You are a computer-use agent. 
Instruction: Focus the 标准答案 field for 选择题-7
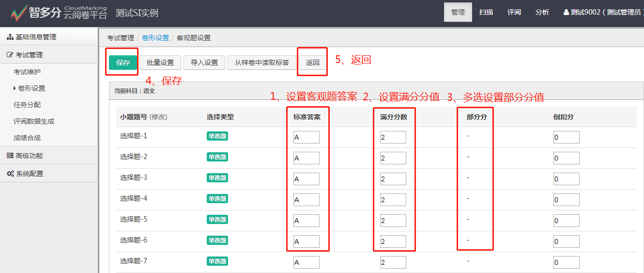tap(307, 262)
